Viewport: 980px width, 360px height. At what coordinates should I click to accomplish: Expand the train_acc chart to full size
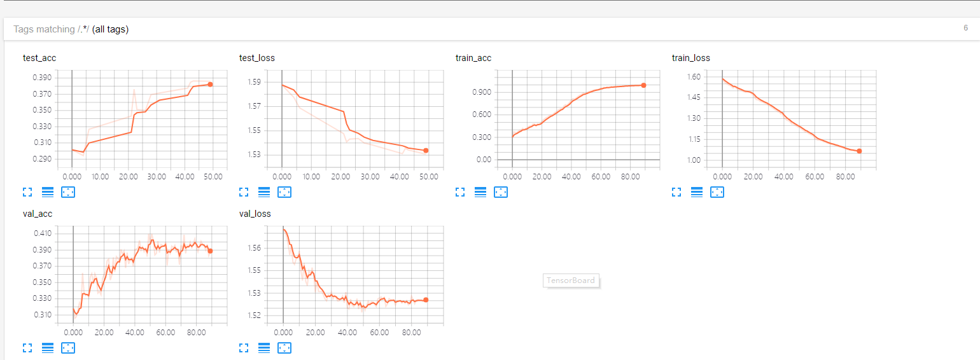click(x=460, y=191)
